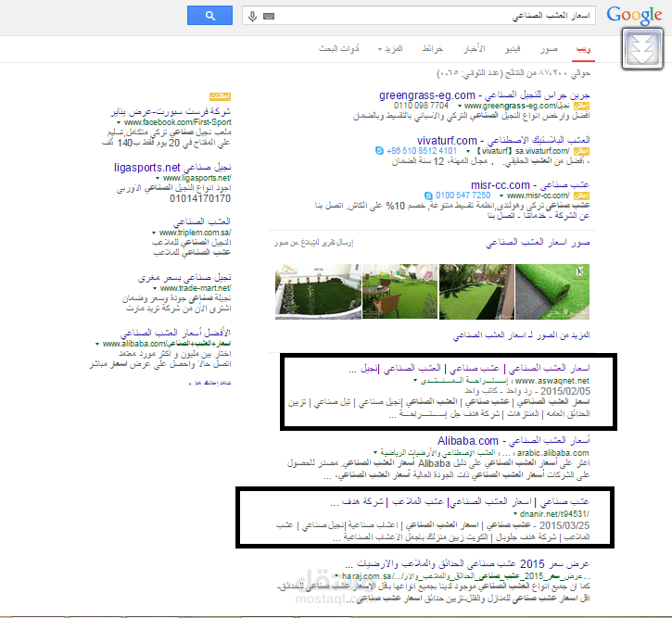This screenshot has width=672, height=618.
Task: Click the result count text حوالي ٨٧،٢٠٠
Action: coord(514,74)
